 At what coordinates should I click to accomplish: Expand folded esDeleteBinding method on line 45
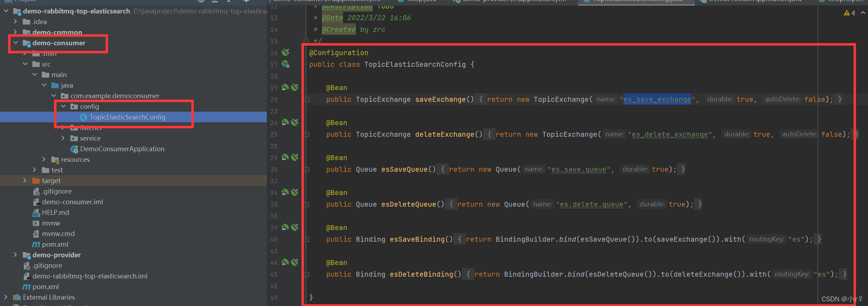point(307,275)
